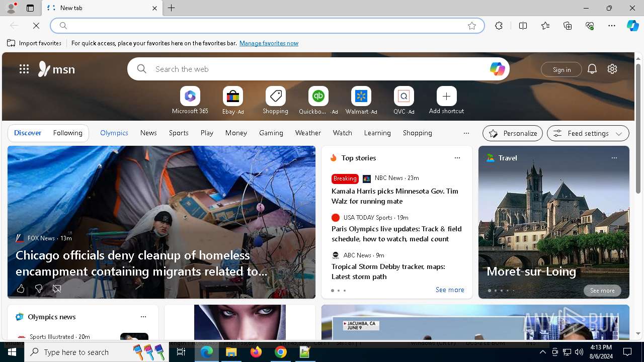
Task: Open Edge Settings and more menu
Action: pos(612,26)
